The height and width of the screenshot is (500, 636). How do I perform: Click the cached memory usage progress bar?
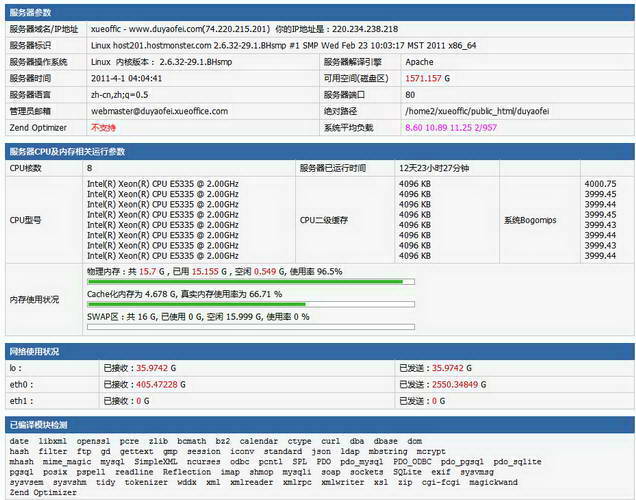point(251,304)
